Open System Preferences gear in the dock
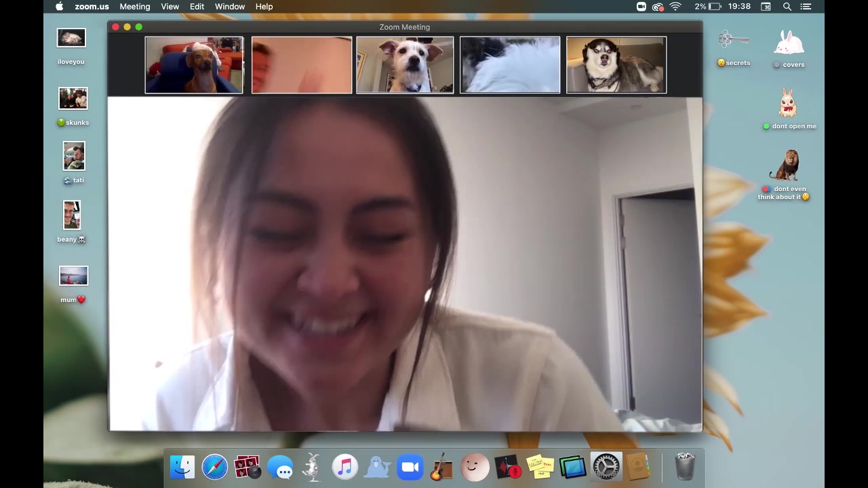868x488 pixels. (x=606, y=467)
